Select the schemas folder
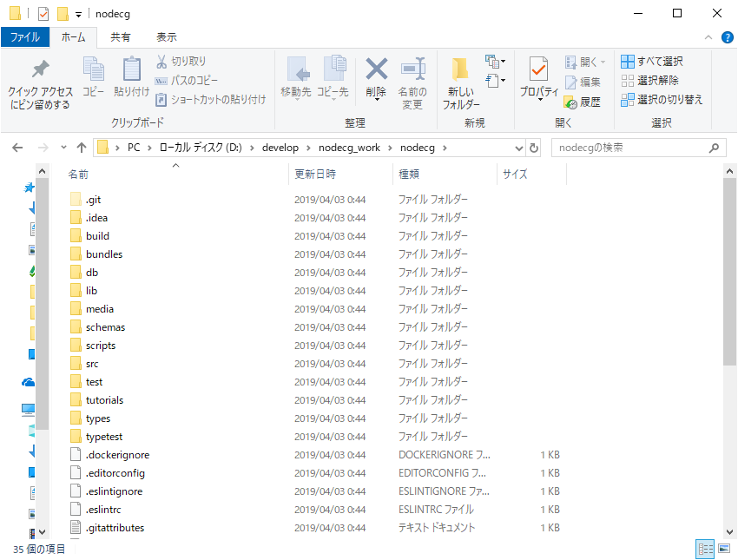738x560 pixels. [105, 327]
